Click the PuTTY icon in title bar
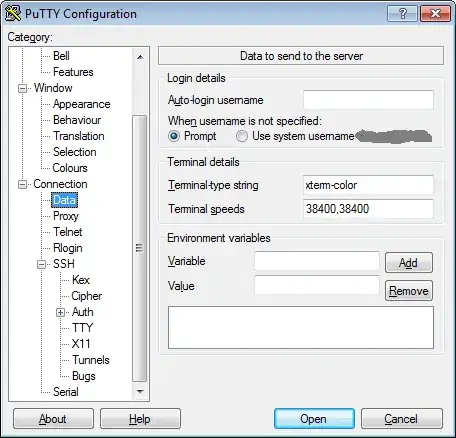456x438 pixels. (x=13, y=14)
